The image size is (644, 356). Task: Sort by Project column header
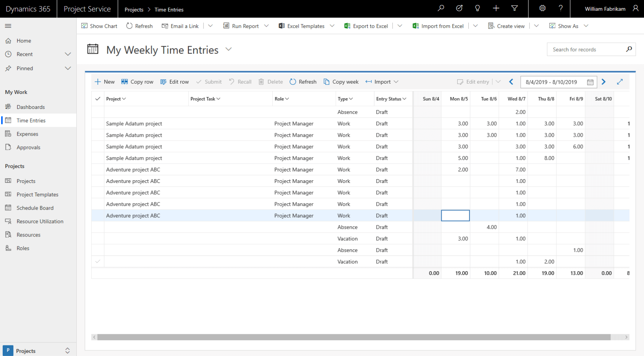point(116,99)
